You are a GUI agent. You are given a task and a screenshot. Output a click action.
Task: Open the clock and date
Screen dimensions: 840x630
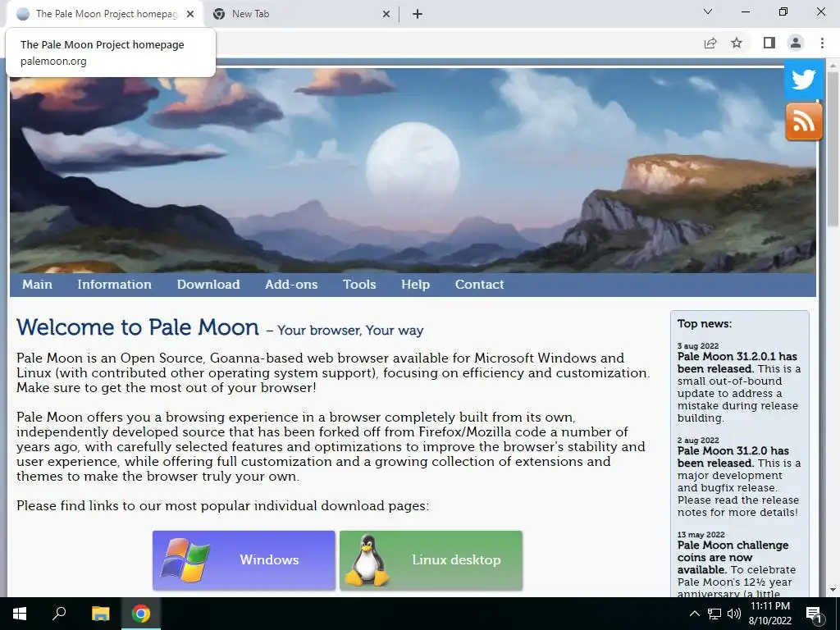point(769,614)
